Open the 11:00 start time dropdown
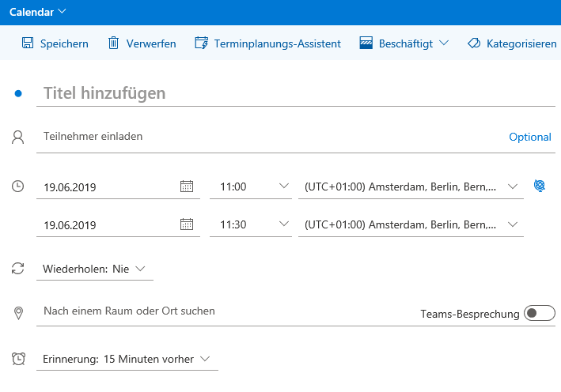The width and height of the screenshot is (561, 392). coord(251,187)
